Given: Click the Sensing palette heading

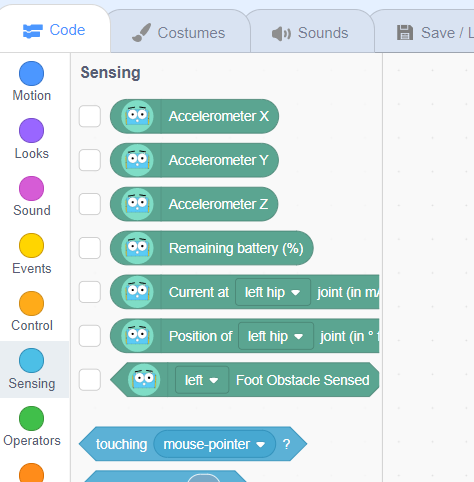Looking at the screenshot, I should tap(110, 73).
